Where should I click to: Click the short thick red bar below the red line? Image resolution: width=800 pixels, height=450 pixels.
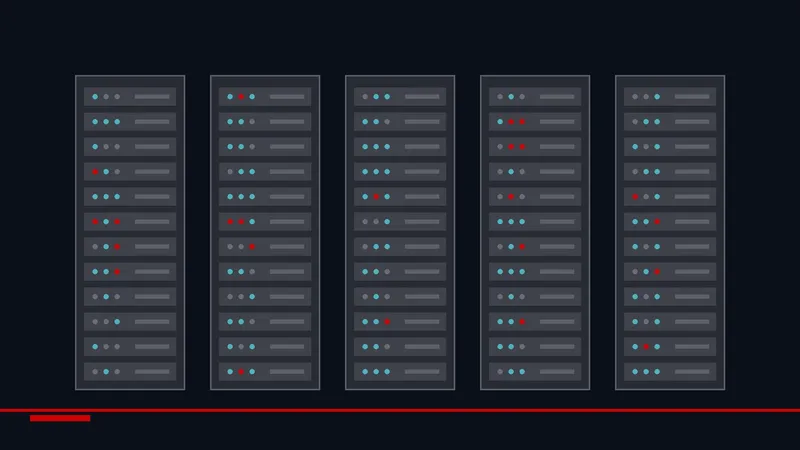(60, 418)
